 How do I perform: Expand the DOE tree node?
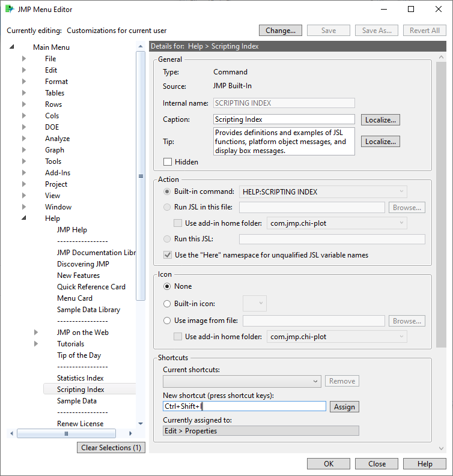point(24,127)
